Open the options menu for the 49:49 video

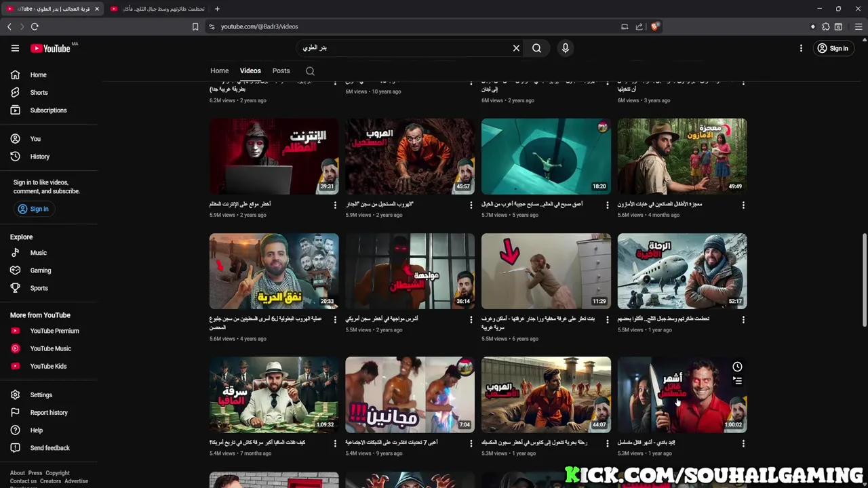click(x=743, y=205)
